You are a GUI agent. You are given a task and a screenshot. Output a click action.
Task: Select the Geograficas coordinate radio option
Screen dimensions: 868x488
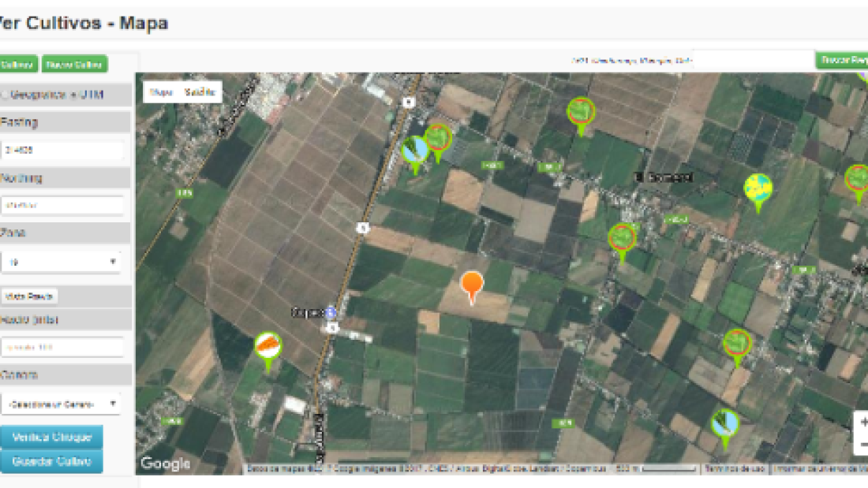(x=5, y=95)
